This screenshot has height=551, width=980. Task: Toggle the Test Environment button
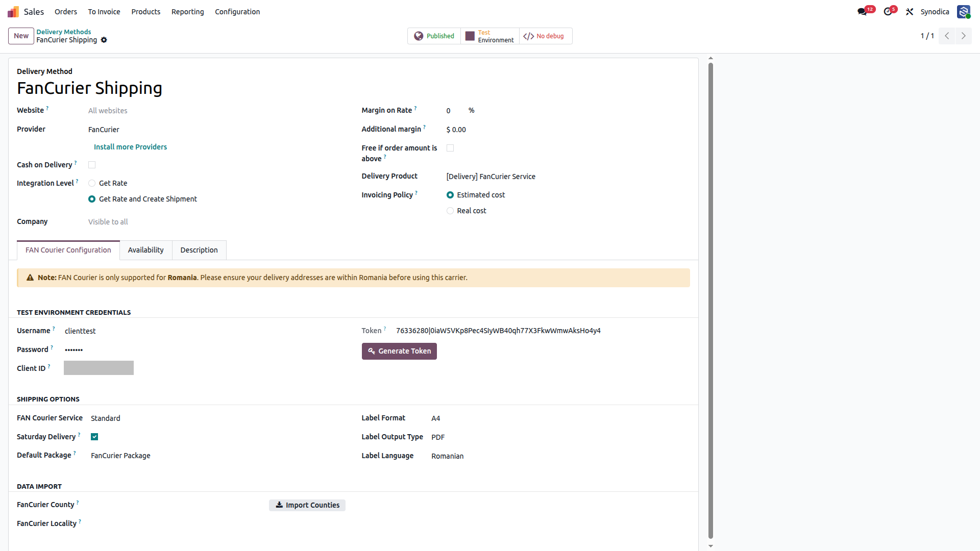(x=490, y=36)
